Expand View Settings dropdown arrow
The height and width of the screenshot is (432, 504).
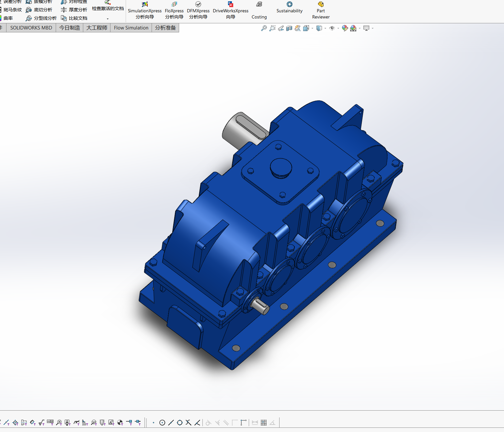click(372, 28)
